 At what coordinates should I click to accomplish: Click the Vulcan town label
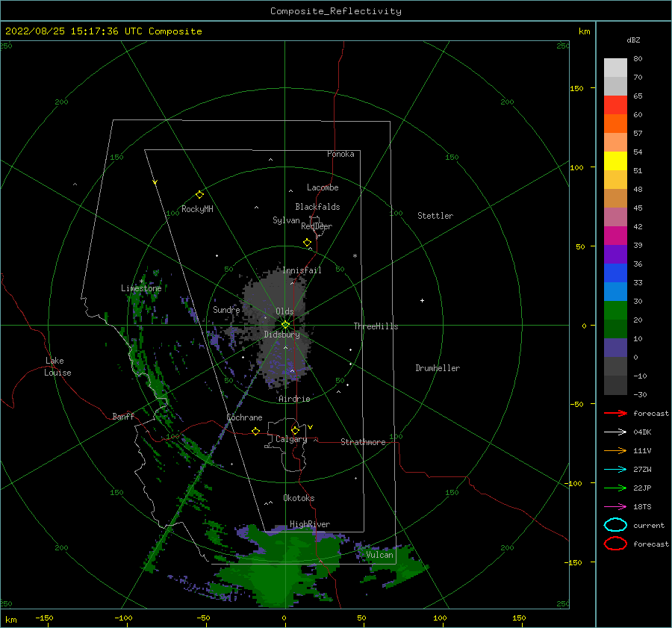click(380, 555)
